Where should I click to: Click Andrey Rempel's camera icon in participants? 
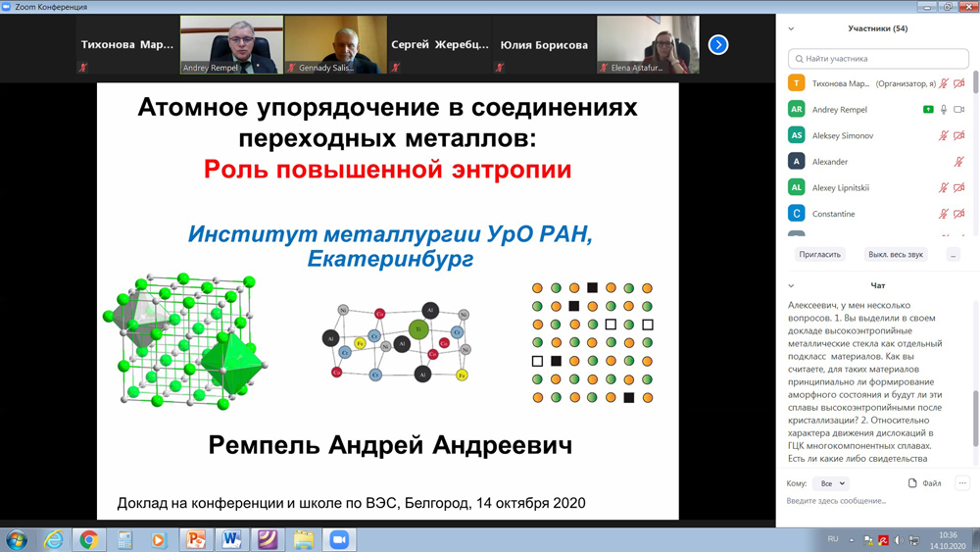[959, 110]
